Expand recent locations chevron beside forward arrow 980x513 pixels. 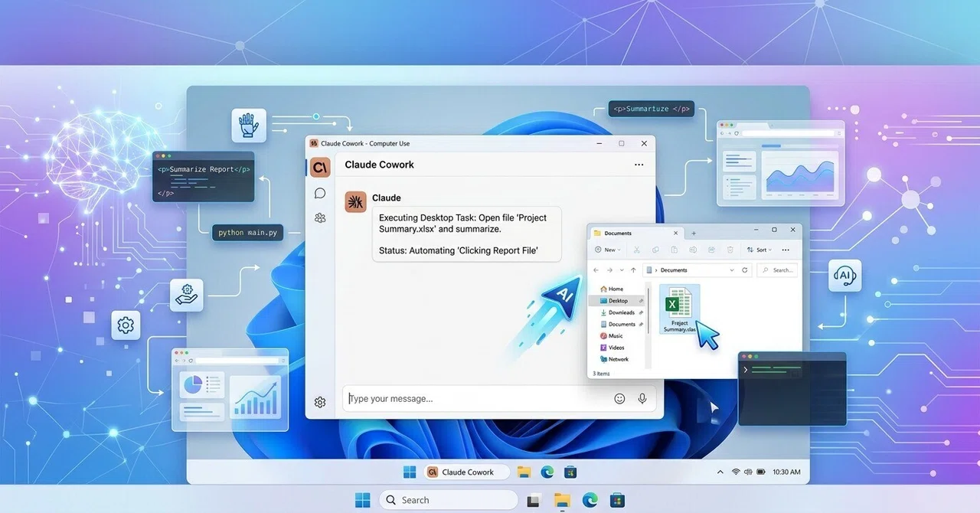tap(622, 270)
